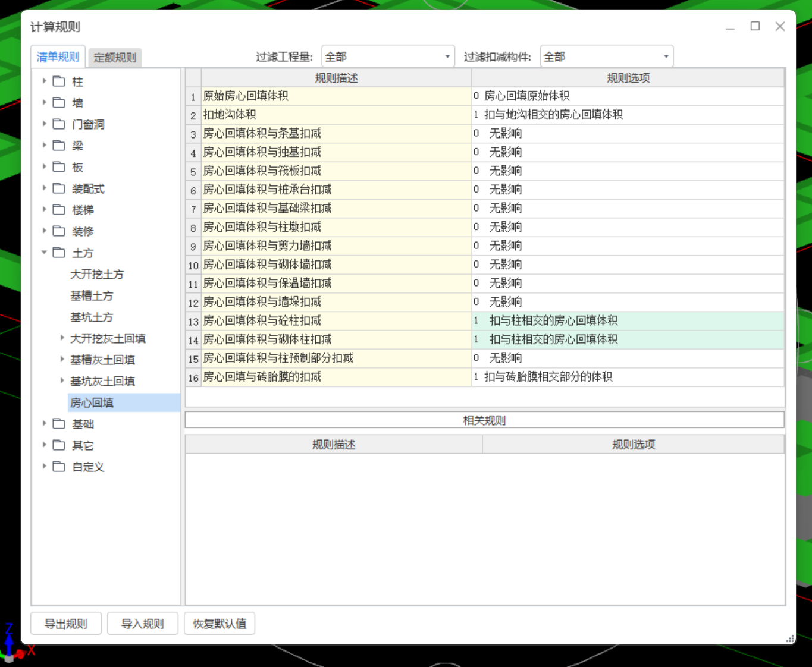The height and width of the screenshot is (667, 812).
Task: Select 基槽土方 in the tree
Action: tap(92, 295)
